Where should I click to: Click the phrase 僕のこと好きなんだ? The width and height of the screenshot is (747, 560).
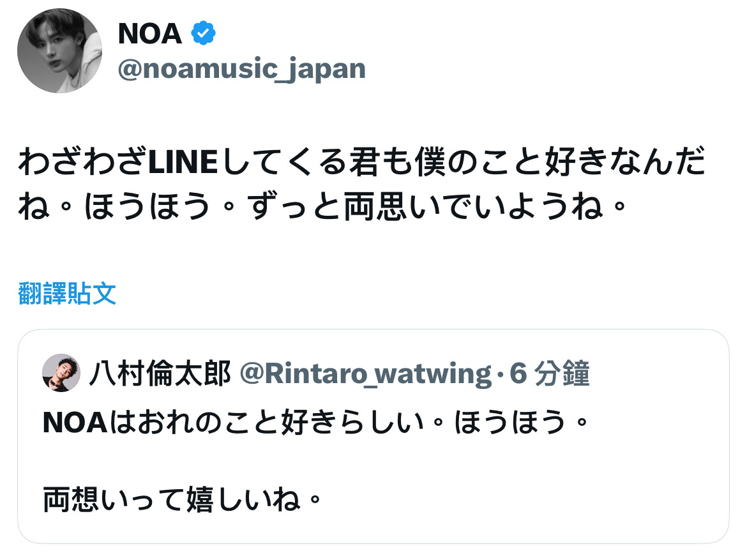(560, 162)
